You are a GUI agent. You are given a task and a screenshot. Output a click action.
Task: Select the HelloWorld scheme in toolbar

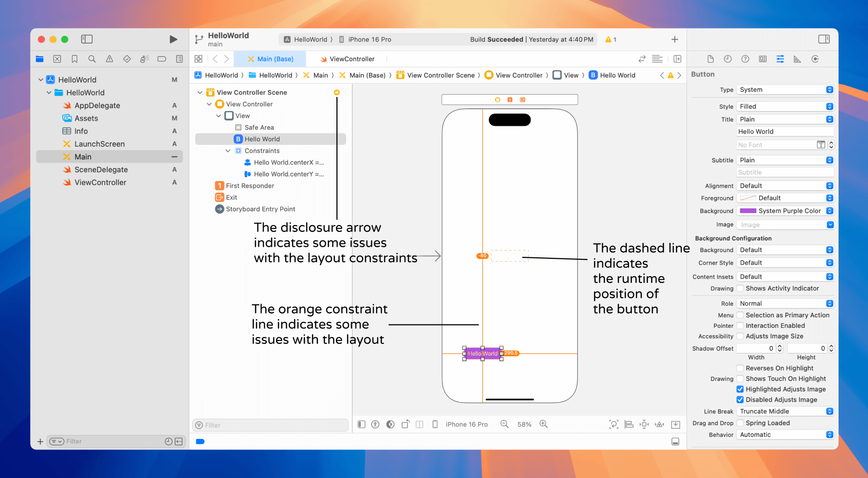306,39
